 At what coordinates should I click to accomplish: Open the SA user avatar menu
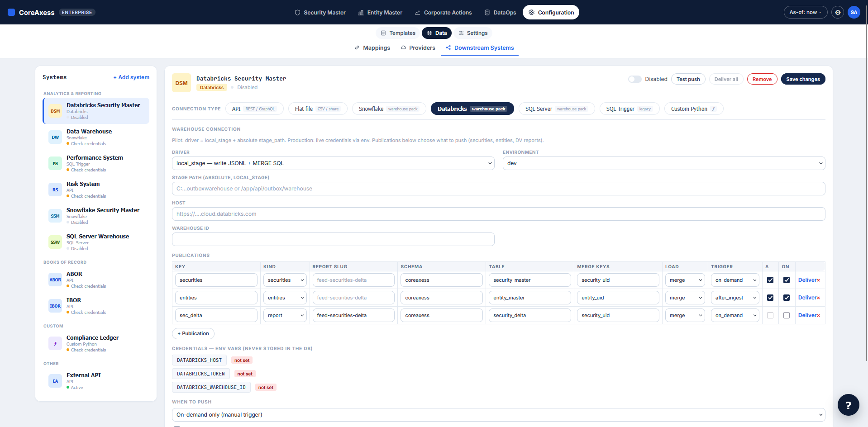[x=854, y=12]
